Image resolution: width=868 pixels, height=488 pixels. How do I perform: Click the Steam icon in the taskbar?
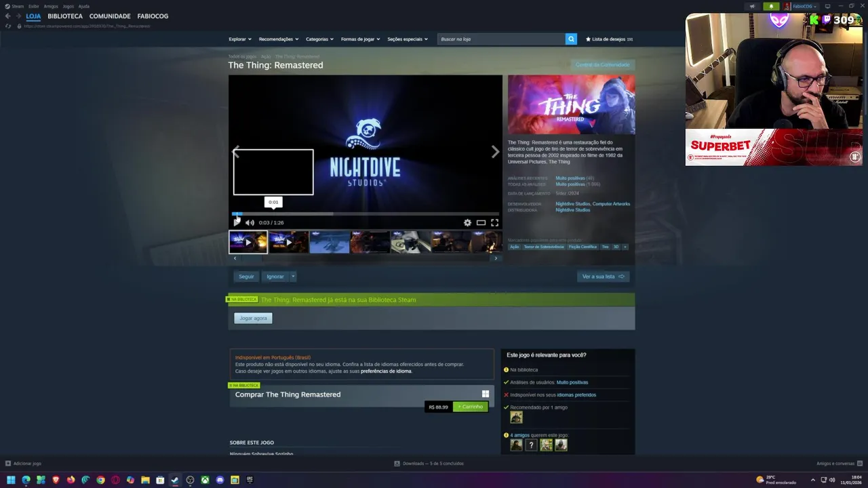(175, 480)
